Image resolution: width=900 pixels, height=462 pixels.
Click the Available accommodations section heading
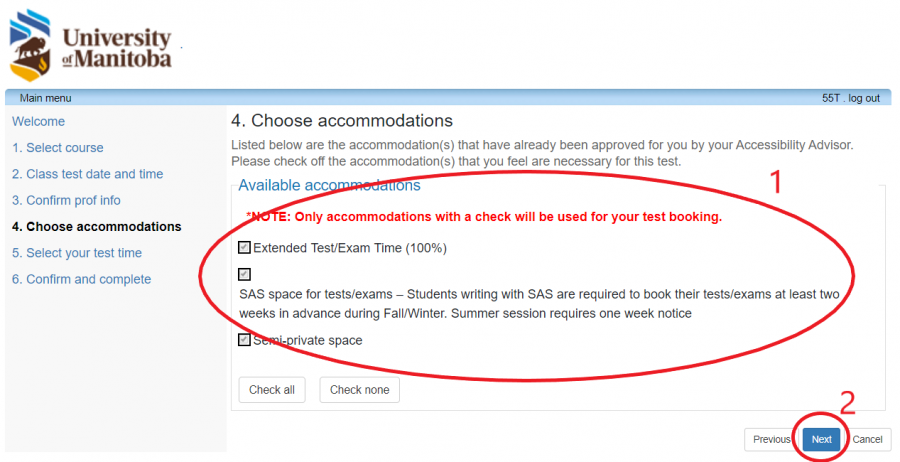(329, 185)
